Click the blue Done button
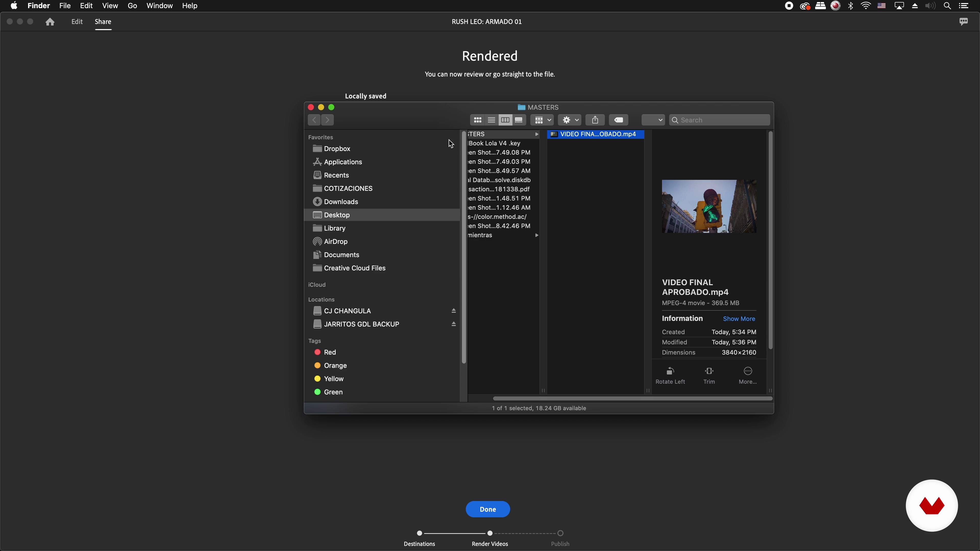 click(x=488, y=509)
